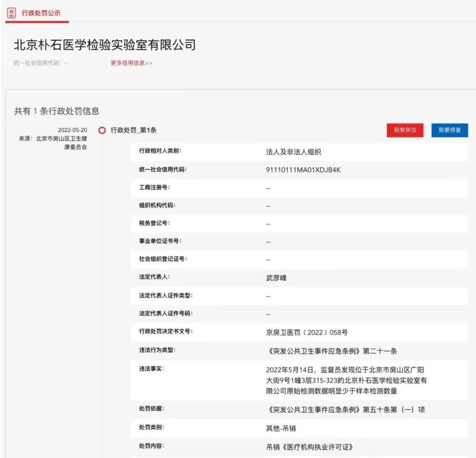Viewport: 476px width, 458px height.
Task: Click the 我要修复 button
Action: (x=450, y=130)
